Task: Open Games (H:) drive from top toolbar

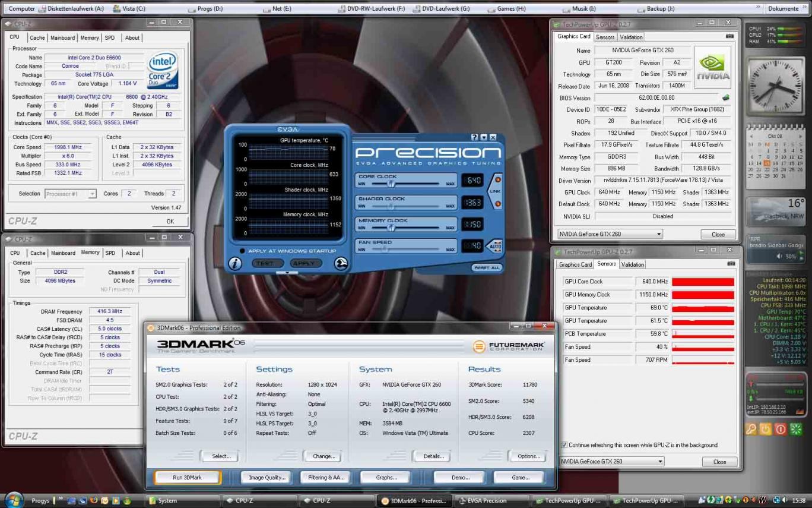Action: pos(506,9)
